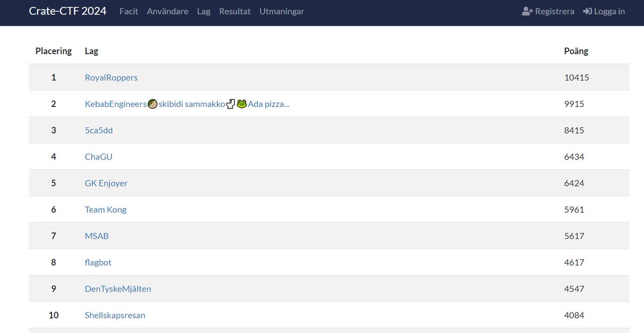
Task: Select the score 5617
Action: pyautogui.click(x=574, y=236)
